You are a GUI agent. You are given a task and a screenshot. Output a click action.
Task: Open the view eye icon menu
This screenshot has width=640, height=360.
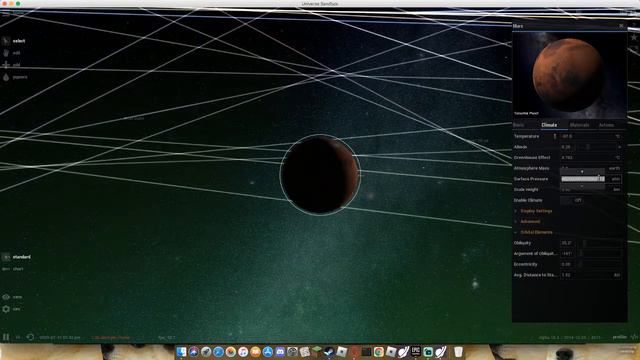[6, 297]
